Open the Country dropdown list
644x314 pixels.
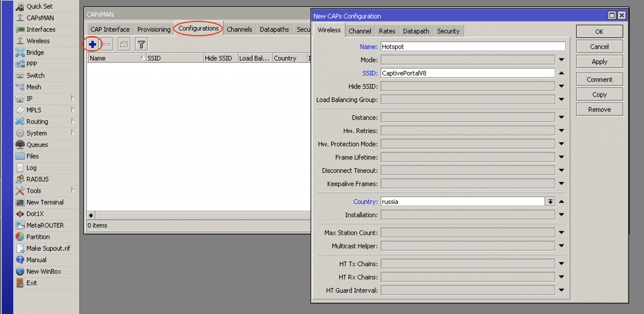[x=550, y=202]
